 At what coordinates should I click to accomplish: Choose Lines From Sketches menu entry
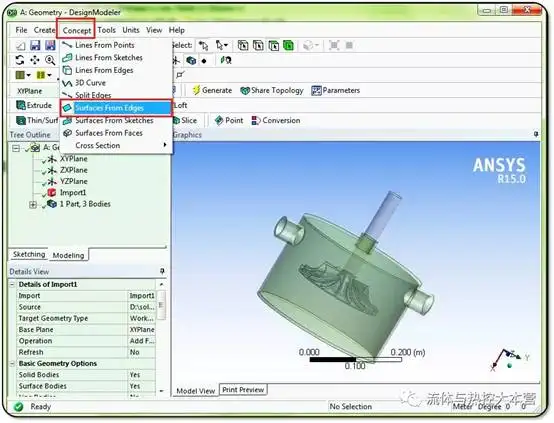tap(116, 57)
